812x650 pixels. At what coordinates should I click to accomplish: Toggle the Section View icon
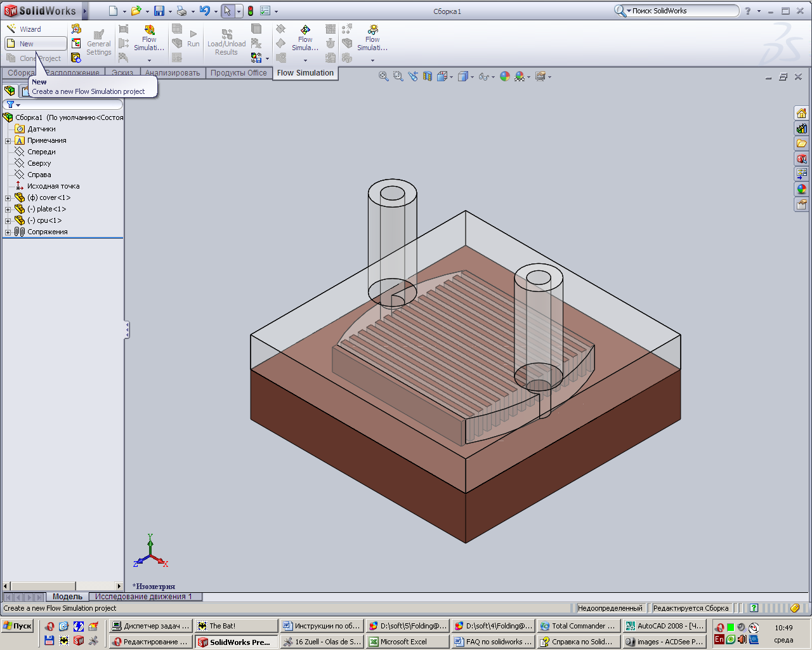coord(428,76)
